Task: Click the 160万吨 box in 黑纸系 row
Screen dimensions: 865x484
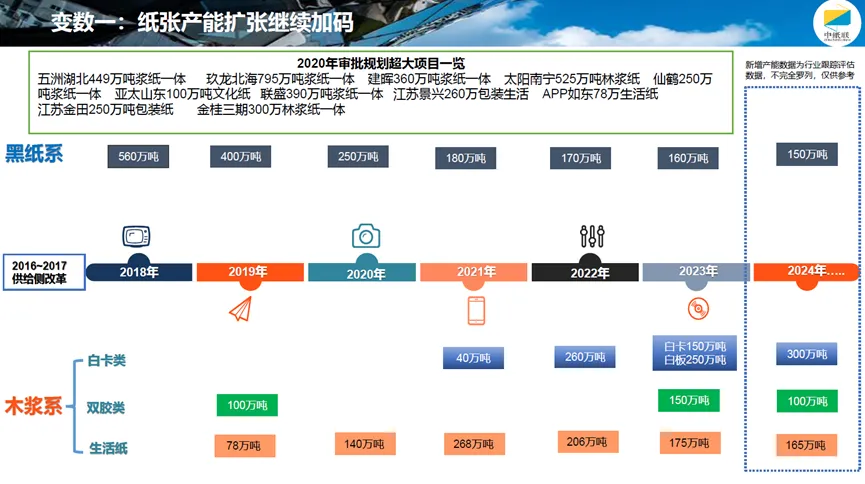Action: 688,158
